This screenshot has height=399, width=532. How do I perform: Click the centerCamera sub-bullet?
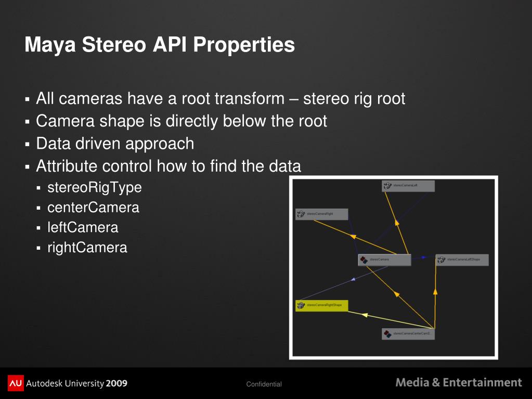(x=93, y=208)
